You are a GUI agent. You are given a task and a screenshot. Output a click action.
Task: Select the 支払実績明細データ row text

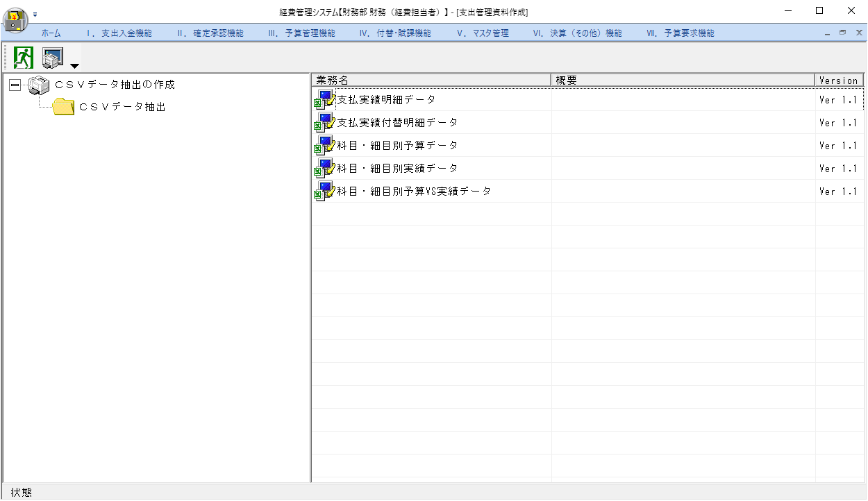coord(386,100)
